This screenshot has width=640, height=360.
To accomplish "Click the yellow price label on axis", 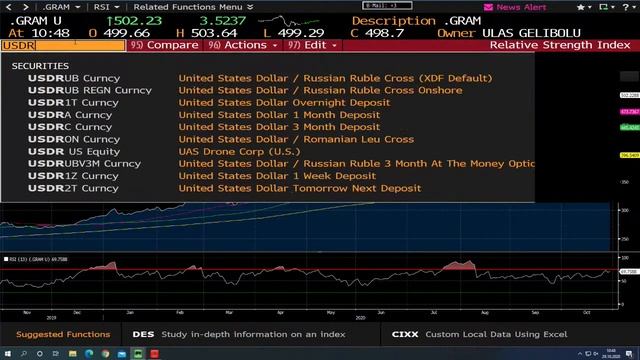I will [629, 156].
